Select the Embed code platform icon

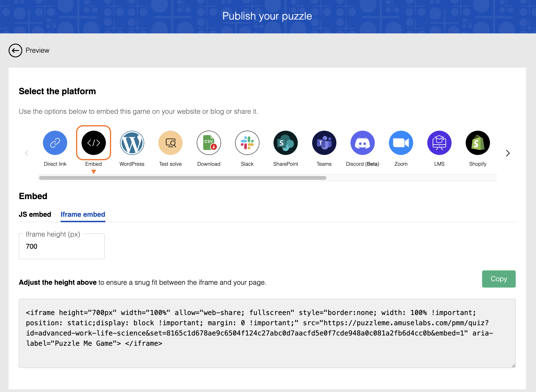pos(93,143)
